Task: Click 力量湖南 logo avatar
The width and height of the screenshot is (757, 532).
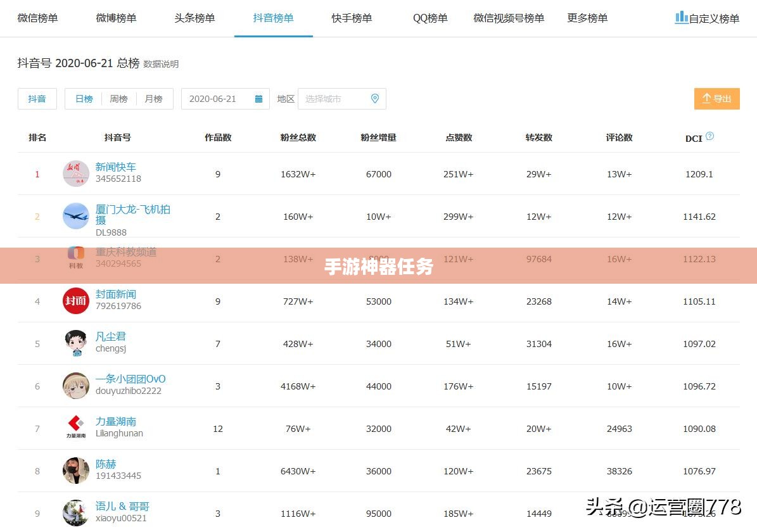Action: 76,427
